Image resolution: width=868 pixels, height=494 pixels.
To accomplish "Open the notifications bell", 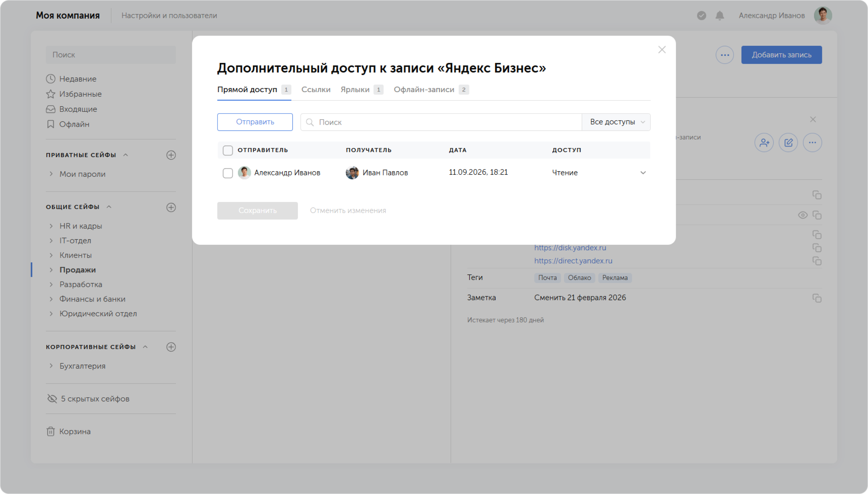I will (x=720, y=16).
